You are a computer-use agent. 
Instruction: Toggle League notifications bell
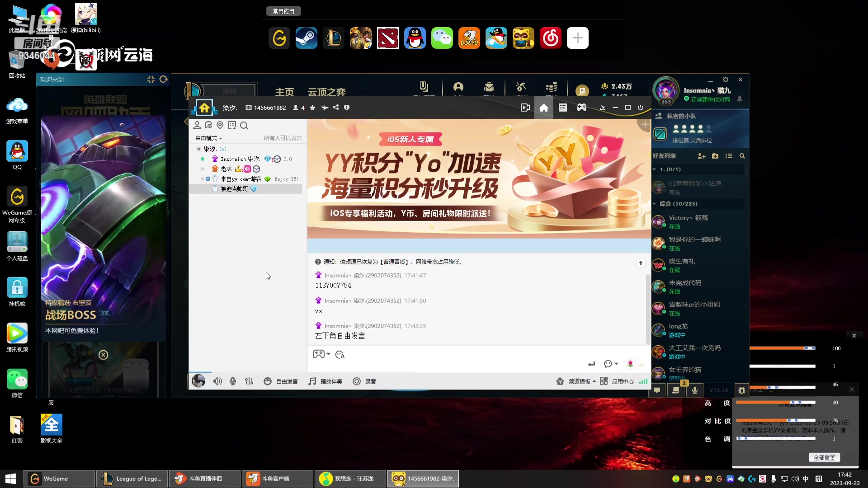click(x=740, y=99)
